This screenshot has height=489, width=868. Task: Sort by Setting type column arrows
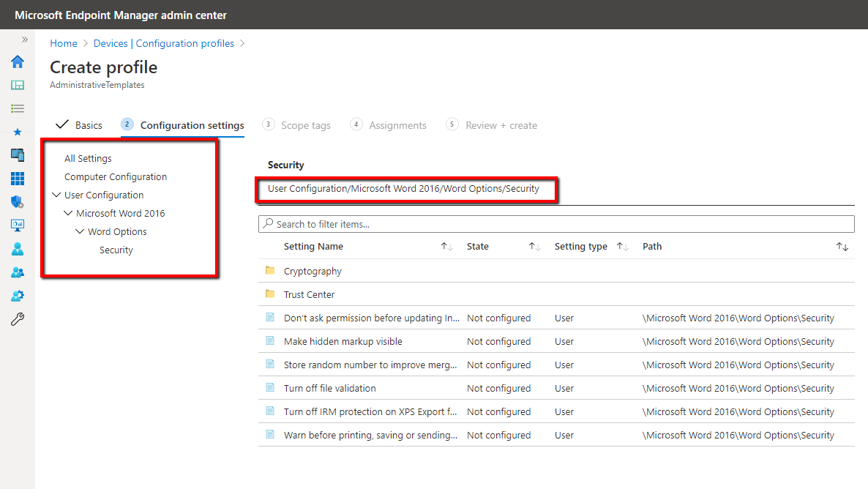(x=622, y=247)
